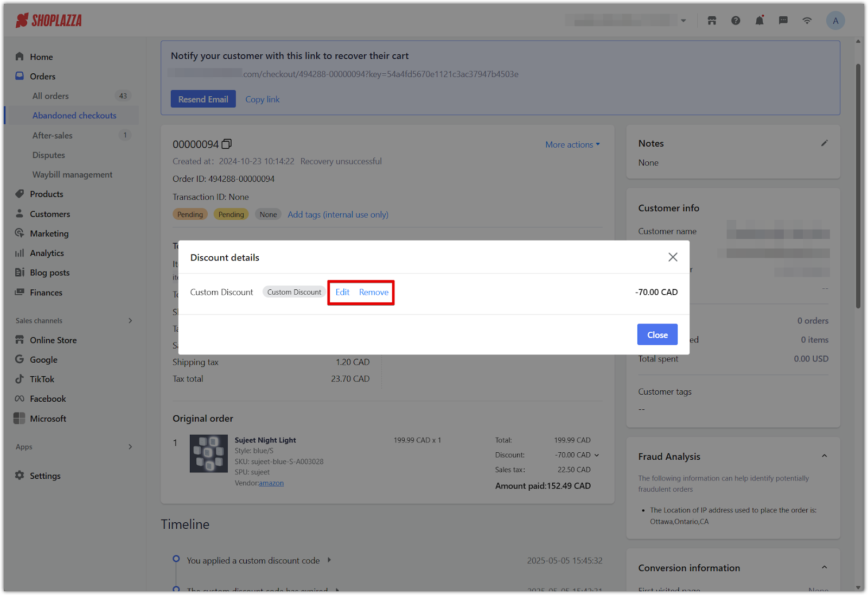
Task: Collapse the Conversion information panel
Action: point(825,567)
